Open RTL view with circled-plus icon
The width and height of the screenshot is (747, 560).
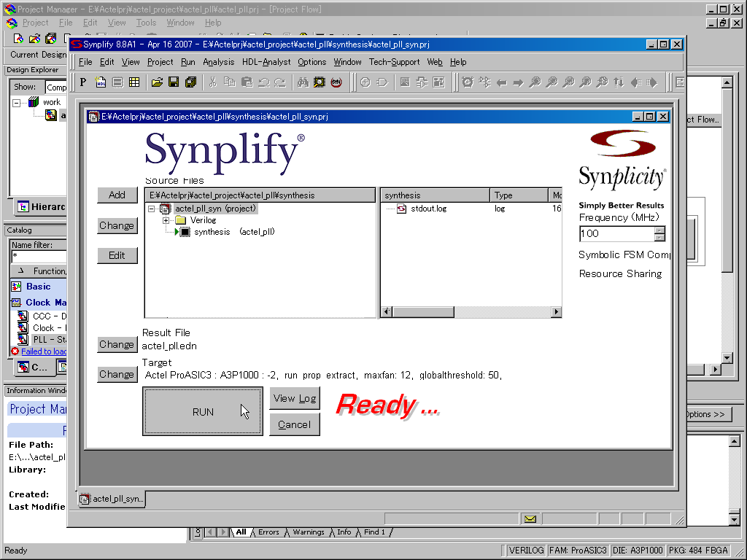[x=365, y=82]
